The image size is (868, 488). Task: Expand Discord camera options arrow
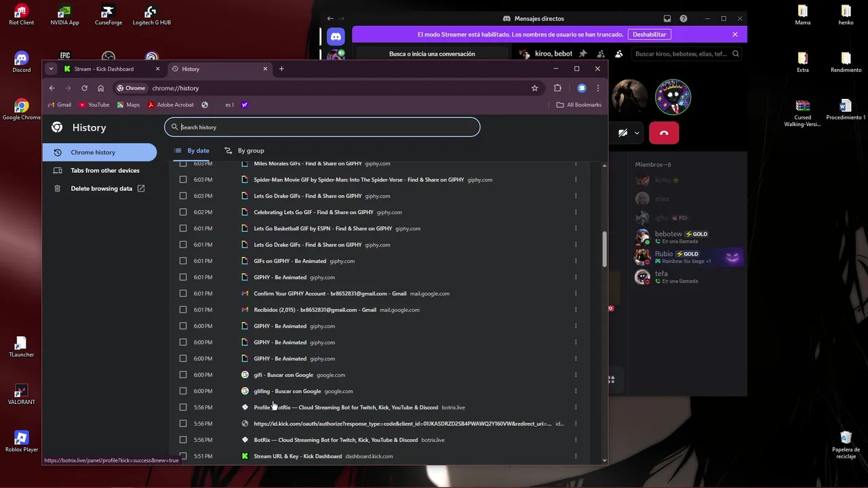coord(637,134)
